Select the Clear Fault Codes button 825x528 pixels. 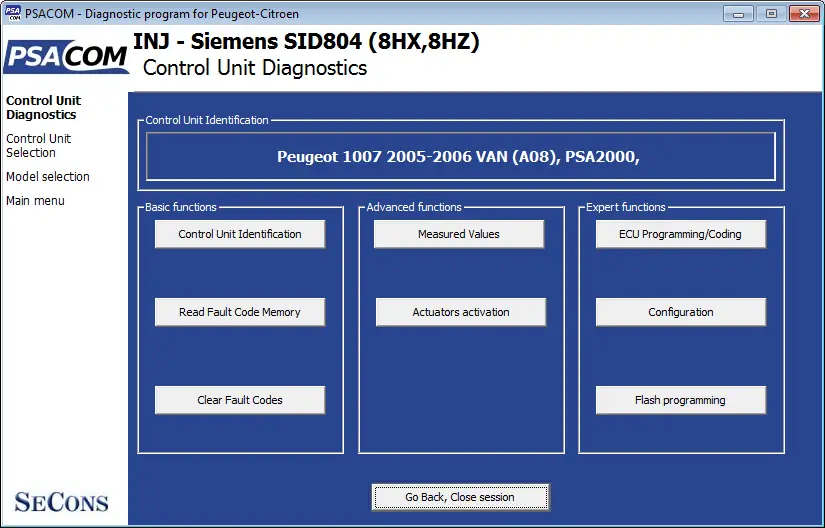[x=240, y=400]
